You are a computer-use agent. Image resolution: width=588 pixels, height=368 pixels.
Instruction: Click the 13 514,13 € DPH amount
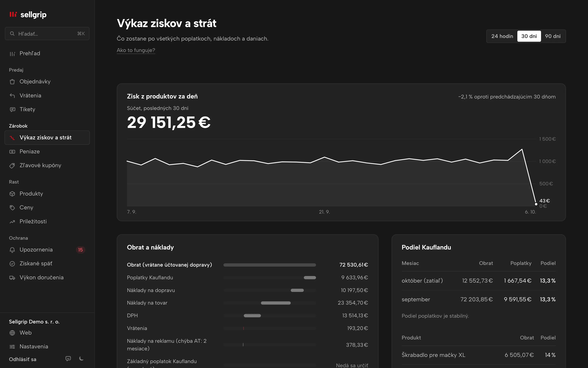[x=355, y=315]
